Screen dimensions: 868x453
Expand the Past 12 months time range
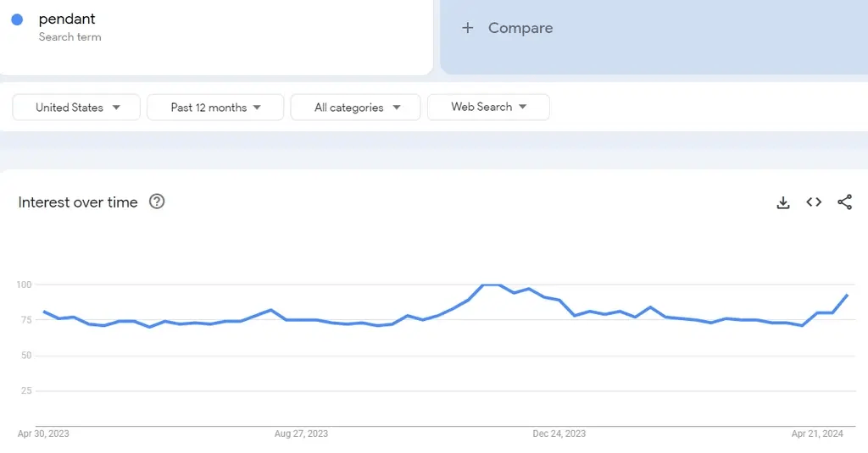click(x=215, y=108)
